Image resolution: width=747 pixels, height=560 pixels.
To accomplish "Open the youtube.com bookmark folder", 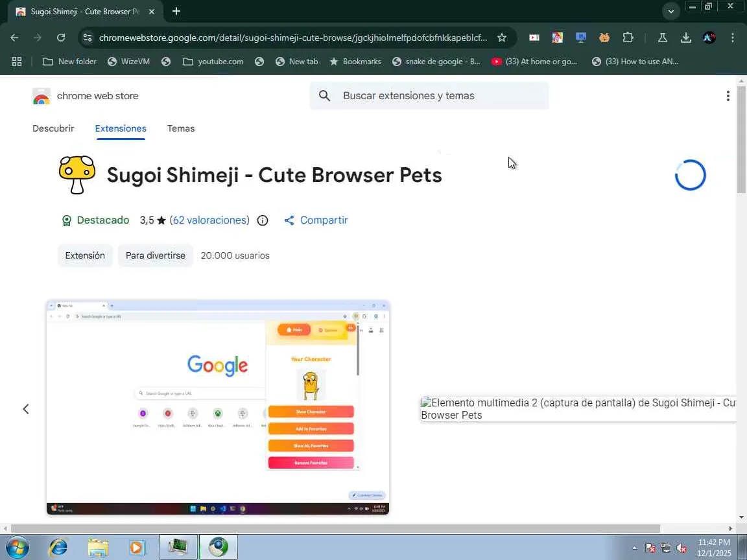I will pyautogui.click(x=213, y=62).
